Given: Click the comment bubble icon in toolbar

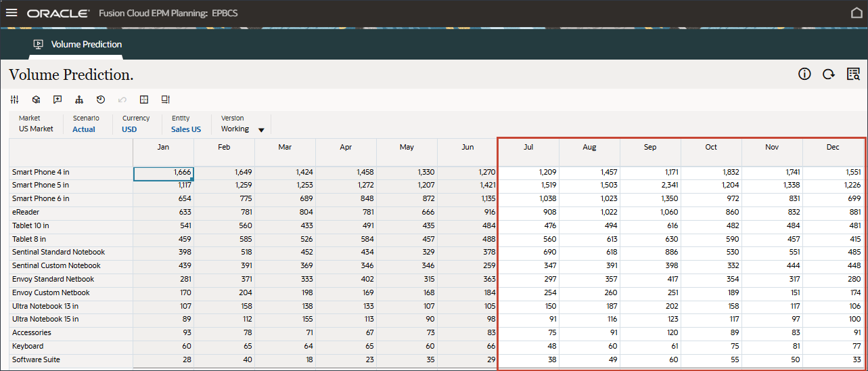Looking at the screenshot, I should tap(58, 100).
